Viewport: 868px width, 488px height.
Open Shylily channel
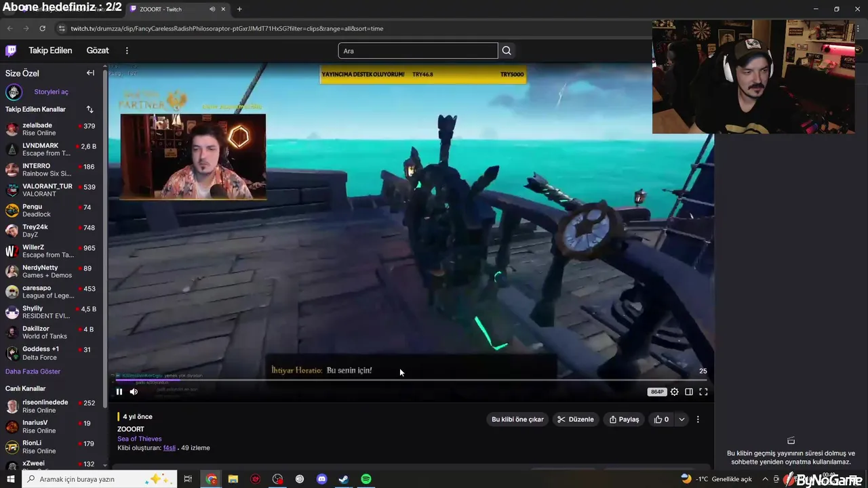tap(52, 312)
